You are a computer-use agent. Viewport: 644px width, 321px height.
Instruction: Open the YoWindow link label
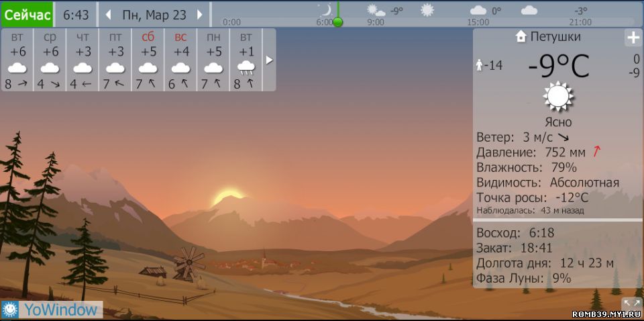(x=62, y=310)
